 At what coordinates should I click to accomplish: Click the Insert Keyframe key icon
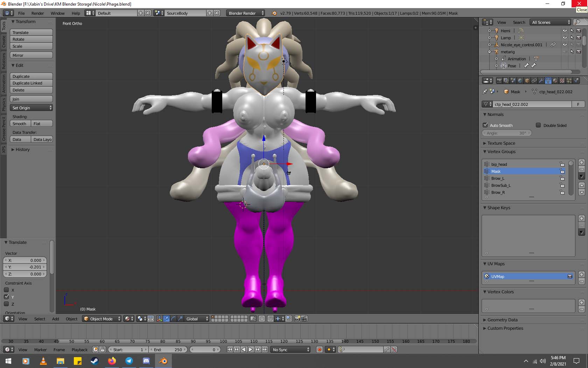(386, 349)
